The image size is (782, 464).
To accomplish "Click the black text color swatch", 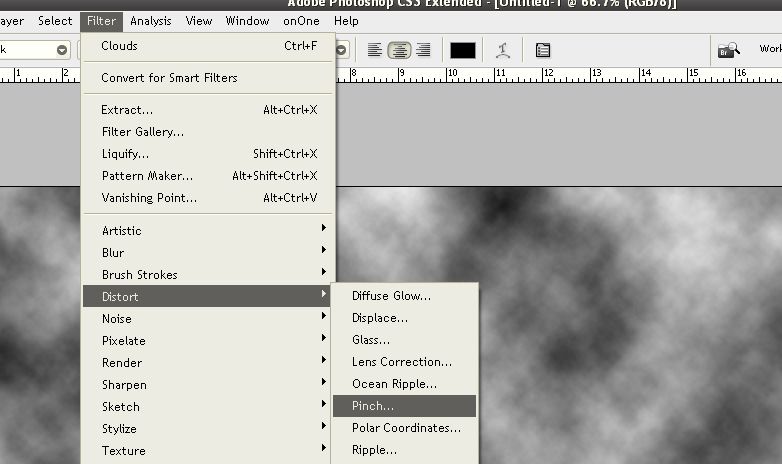I will [x=462, y=50].
